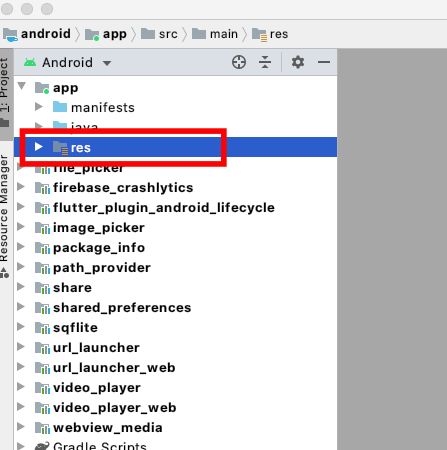Viewport: 447px width, 450px height.
Task: Click the webview_media module icon
Action: (x=42, y=428)
